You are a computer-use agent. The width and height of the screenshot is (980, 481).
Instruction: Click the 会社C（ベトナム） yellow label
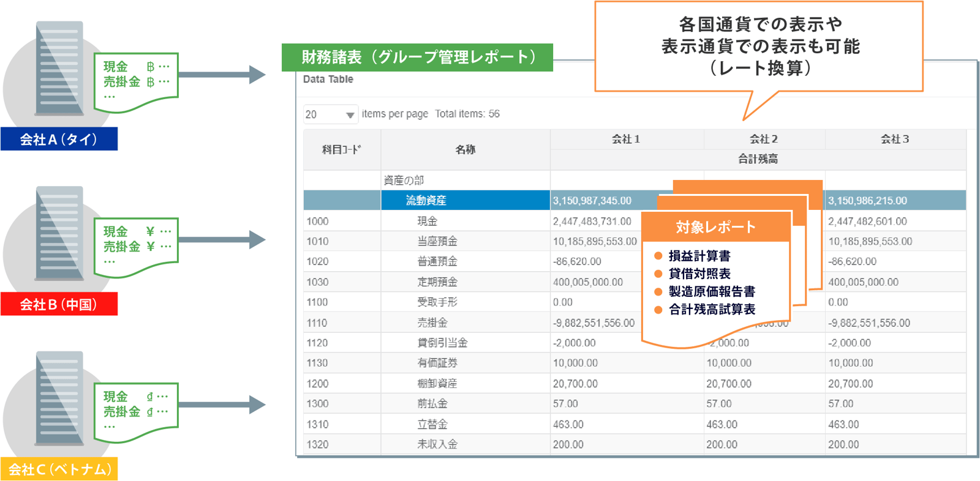[59, 469]
